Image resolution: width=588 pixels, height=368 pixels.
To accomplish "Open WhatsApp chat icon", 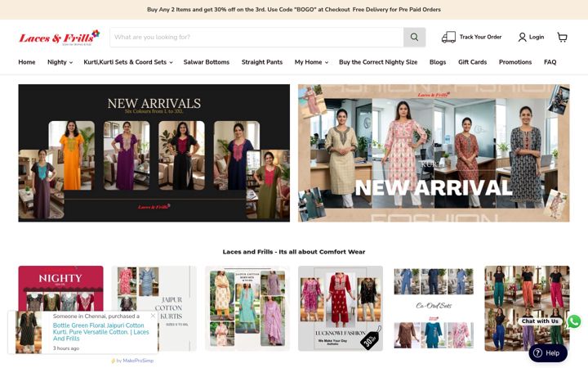I will tap(574, 321).
